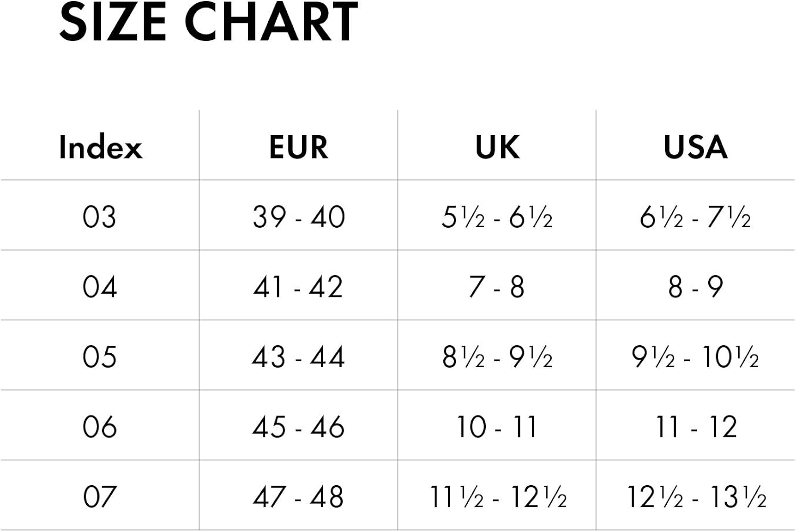Screen dimensions: 796x532
Task: Click the EUR column header
Action: pos(298,147)
